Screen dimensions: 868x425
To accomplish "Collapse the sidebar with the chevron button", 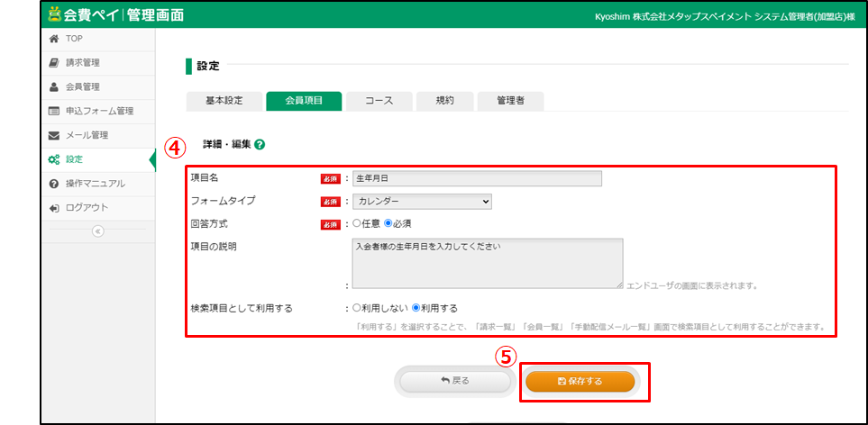I will click(x=98, y=231).
